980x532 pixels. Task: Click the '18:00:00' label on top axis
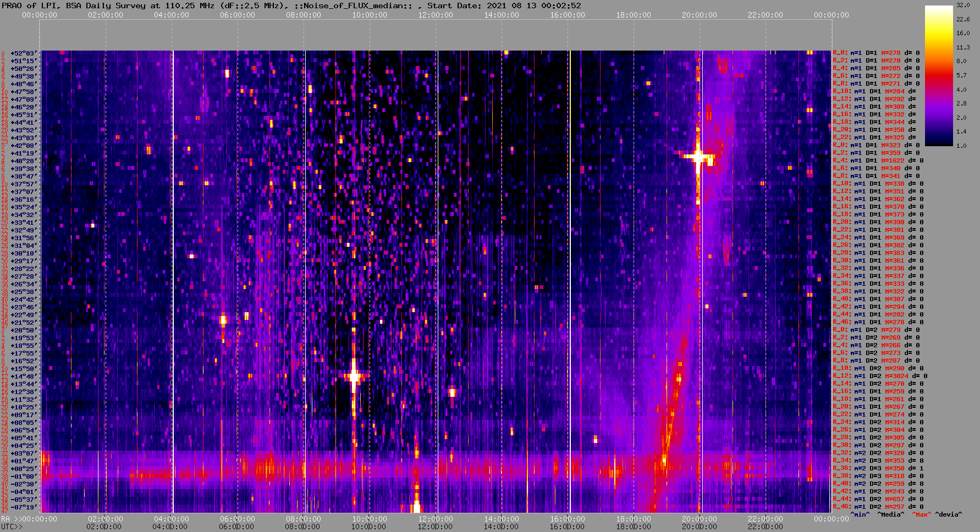click(x=634, y=15)
